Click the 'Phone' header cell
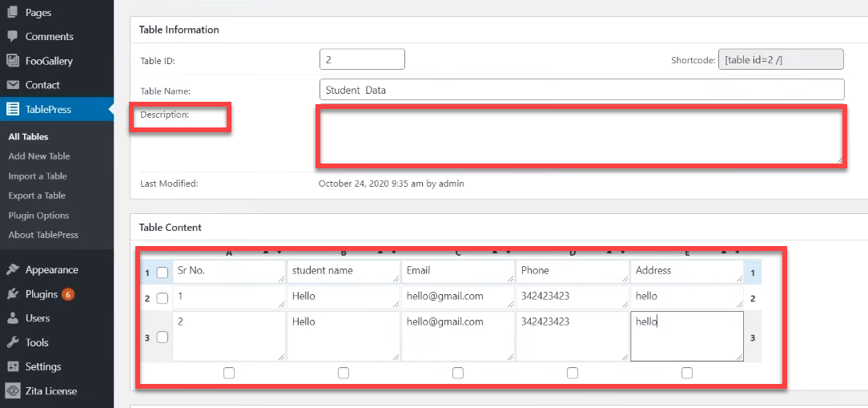 [573, 272]
